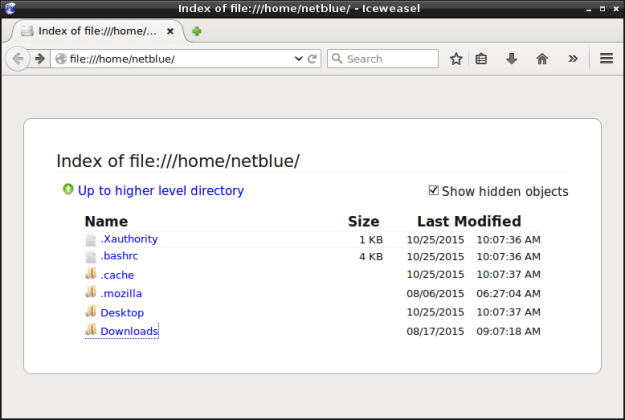Screen dimensions: 625x420
Task: Open a new tab with the green plus
Action: [x=197, y=31]
